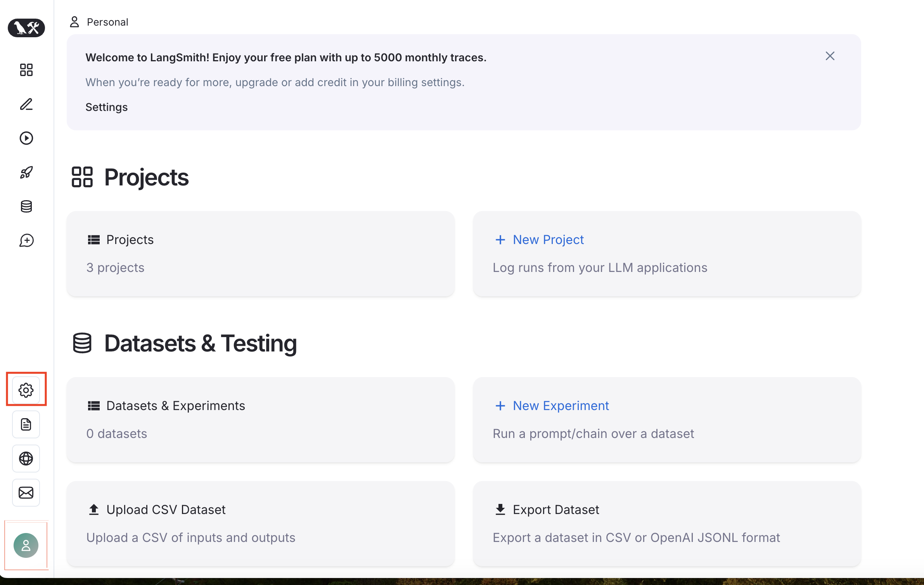Click the billing settings upgrade message text
The image size is (924, 585).
(x=275, y=82)
